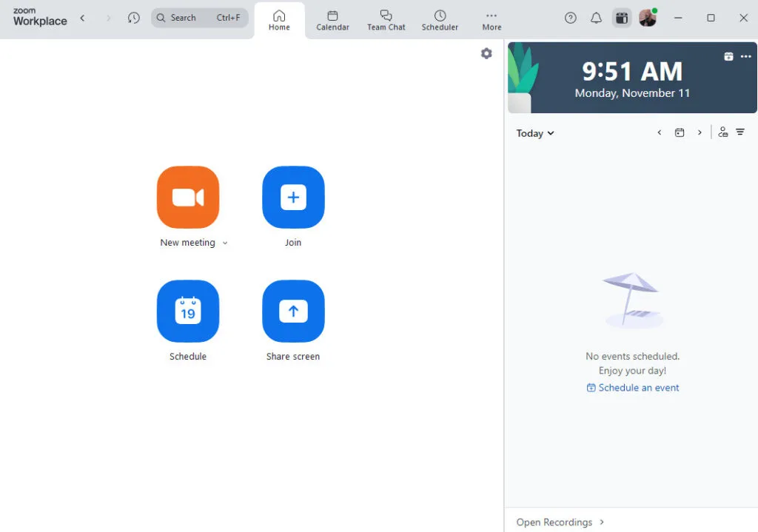Open the Today dropdown in calendar panel
758x532 pixels.
pos(535,133)
